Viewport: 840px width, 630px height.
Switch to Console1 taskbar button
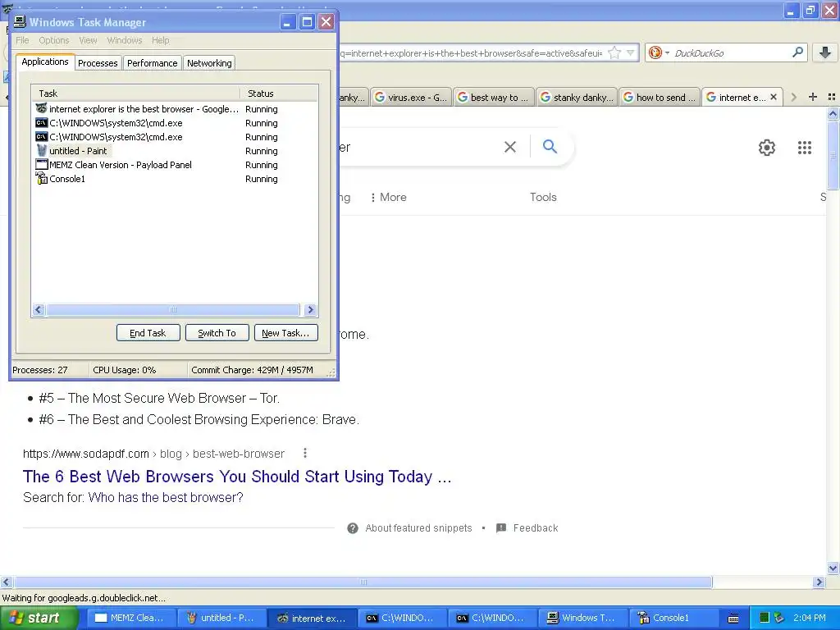(x=673, y=618)
